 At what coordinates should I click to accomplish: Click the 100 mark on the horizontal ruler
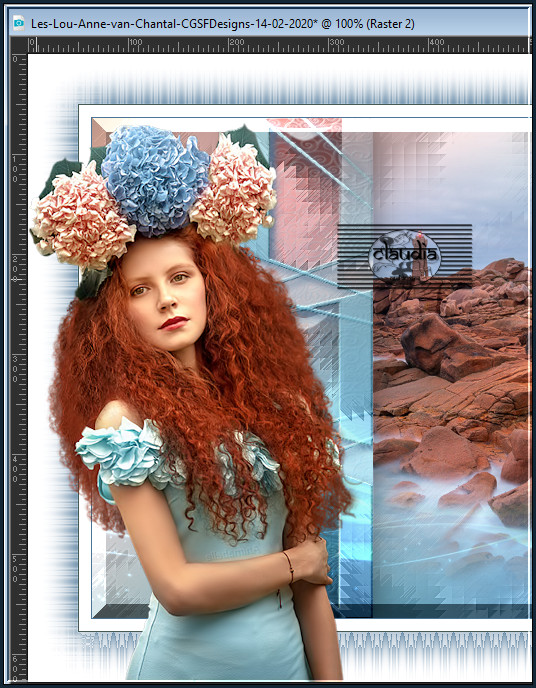[136, 43]
